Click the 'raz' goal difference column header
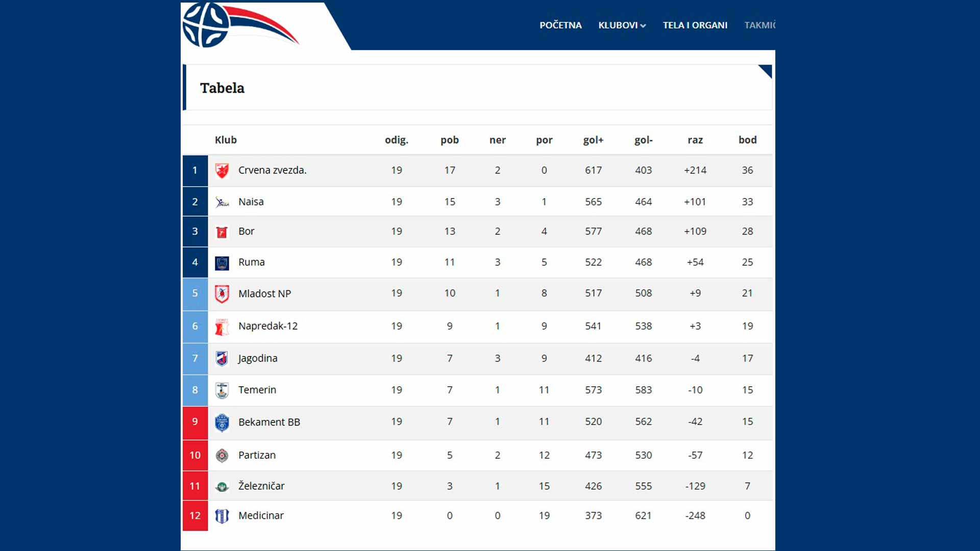 pos(695,140)
